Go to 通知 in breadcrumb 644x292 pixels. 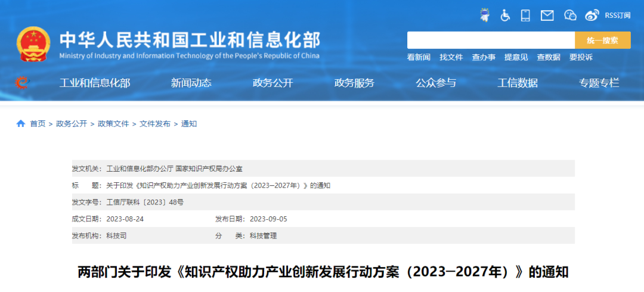click(189, 123)
